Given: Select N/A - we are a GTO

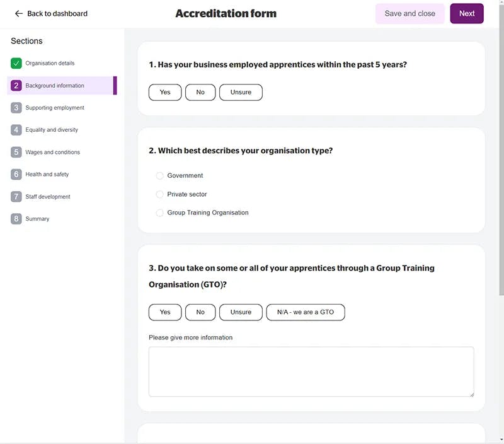Looking at the screenshot, I should (306, 312).
